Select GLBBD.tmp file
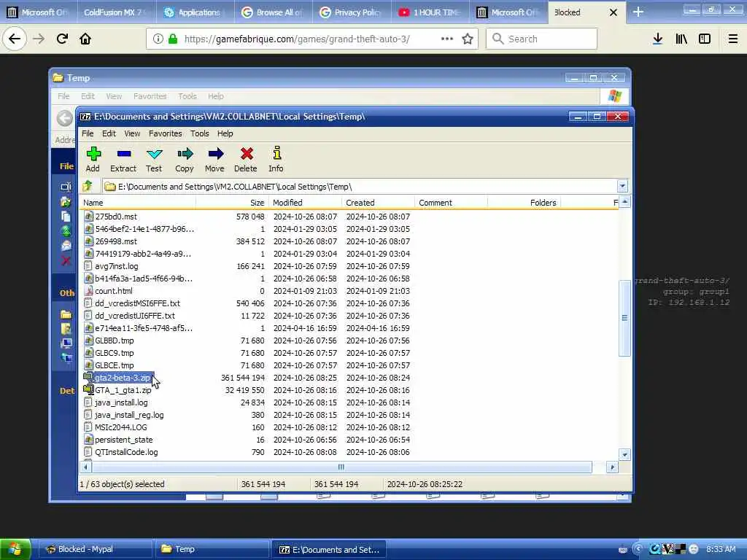This screenshot has height=560, width=747. 115,341
